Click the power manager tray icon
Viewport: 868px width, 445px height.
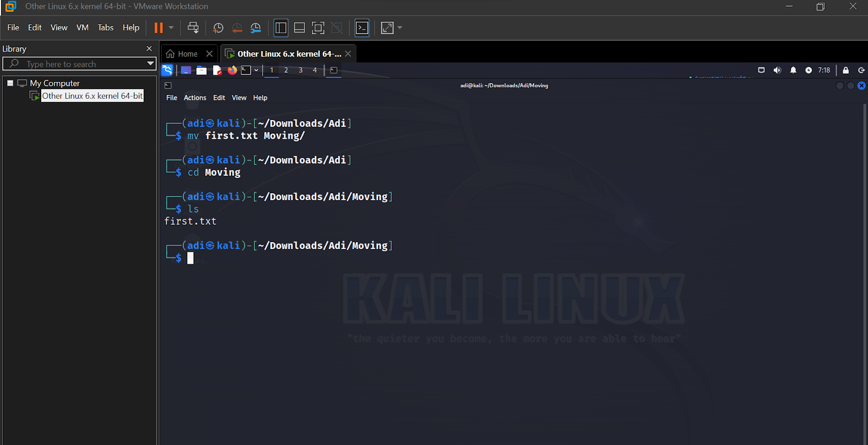pyautogui.click(x=808, y=70)
